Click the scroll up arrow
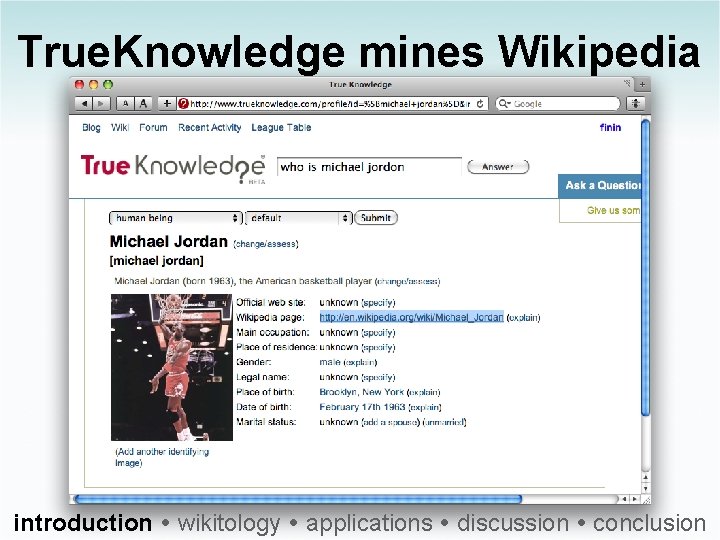This screenshot has height=540, width=720. [646, 478]
